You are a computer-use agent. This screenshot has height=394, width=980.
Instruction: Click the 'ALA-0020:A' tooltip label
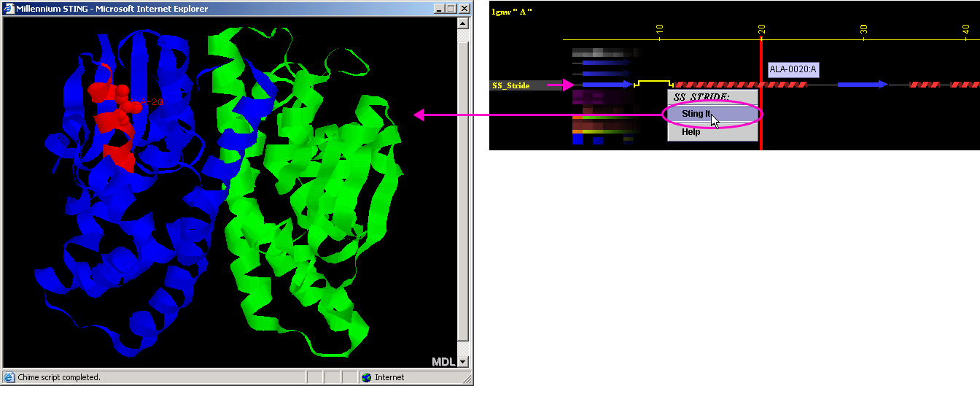[794, 69]
